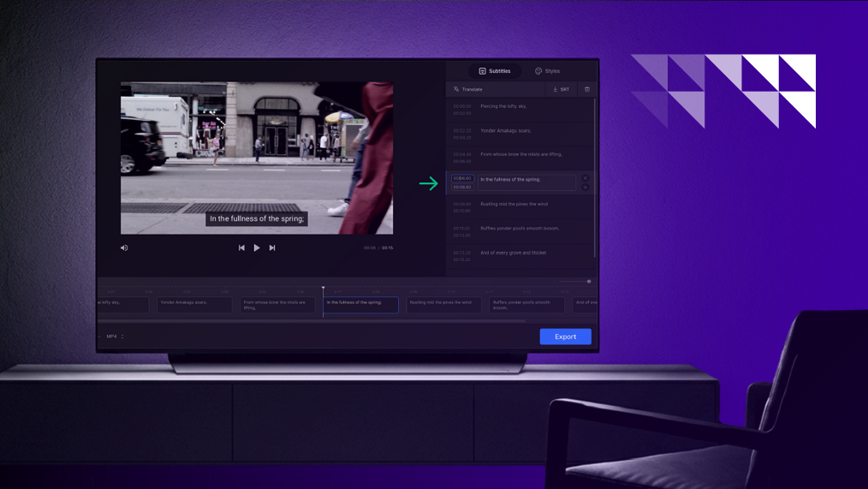Viewport: 868px width, 489px height.
Task: Download the SRT file
Action: coord(561,89)
